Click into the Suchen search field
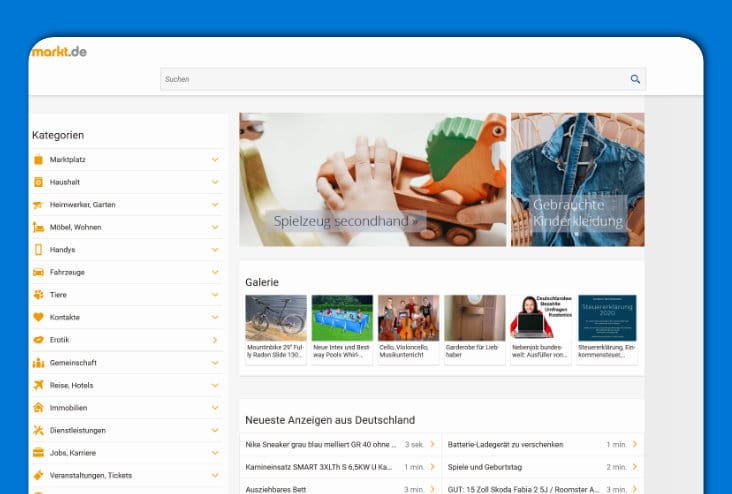 point(390,79)
